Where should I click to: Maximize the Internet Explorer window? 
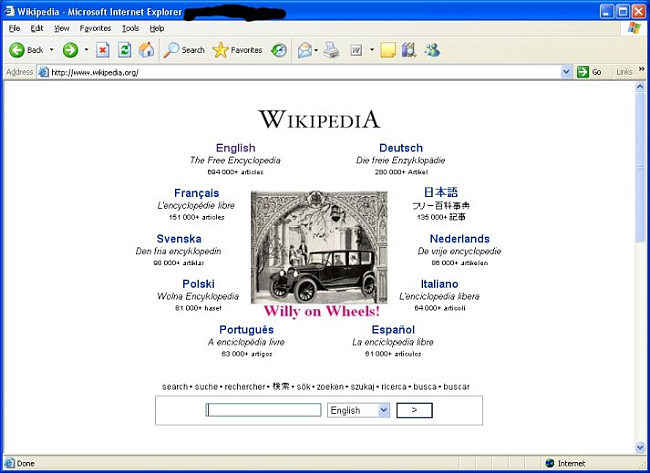[x=623, y=12]
